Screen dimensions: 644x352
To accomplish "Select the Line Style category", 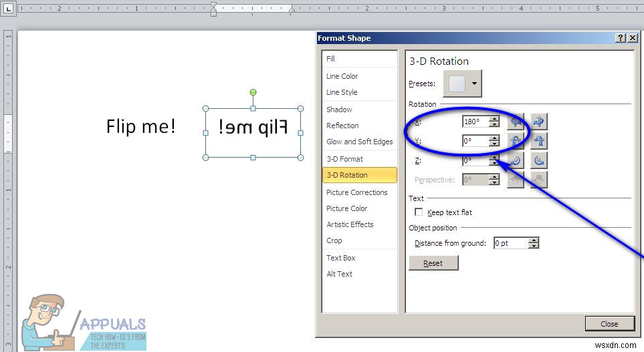I will click(360, 92).
